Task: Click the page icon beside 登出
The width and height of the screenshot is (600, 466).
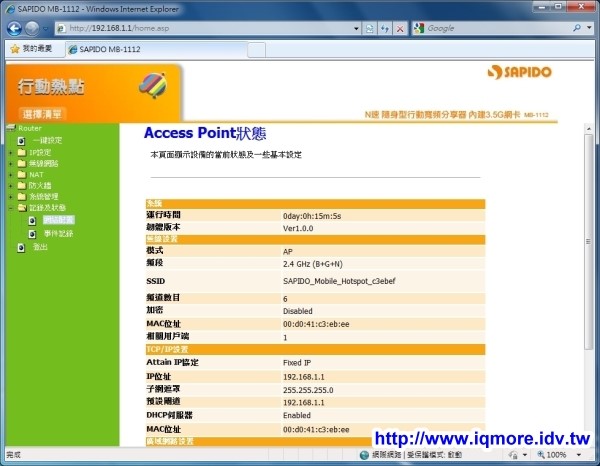Action: click(x=21, y=248)
